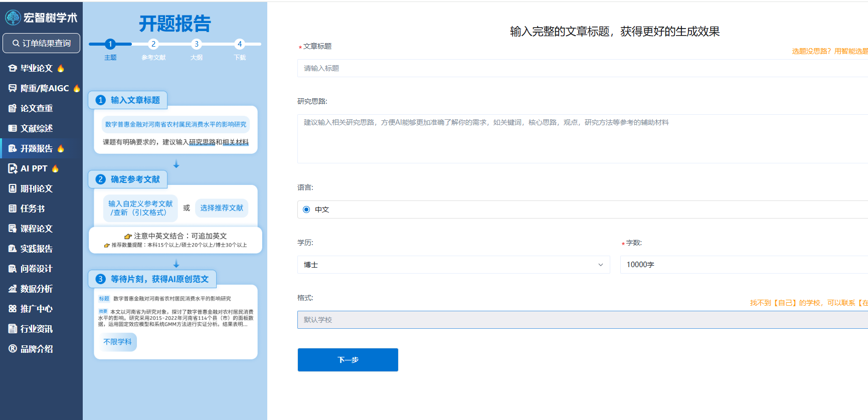Click the AI PPT sidebar icon
Image resolution: width=868 pixels, height=420 pixels.
13,168
